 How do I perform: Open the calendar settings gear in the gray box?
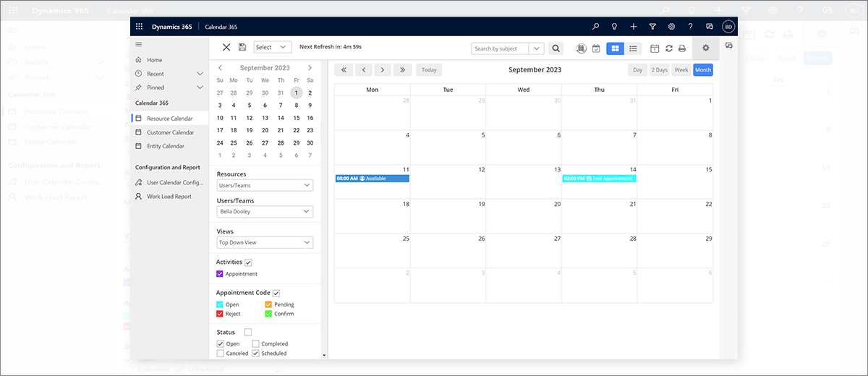[x=706, y=48]
